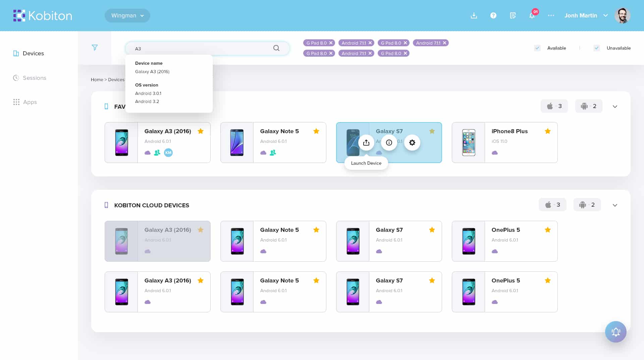Click Apps grid icon in sidebar
The width and height of the screenshot is (644, 360).
(16, 102)
